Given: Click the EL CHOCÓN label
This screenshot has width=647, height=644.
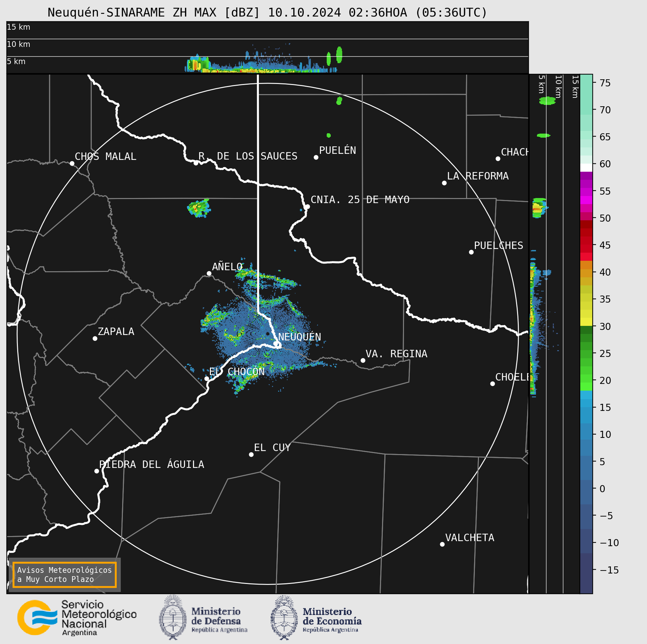Looking at the screenshot, I should point(237,371).
